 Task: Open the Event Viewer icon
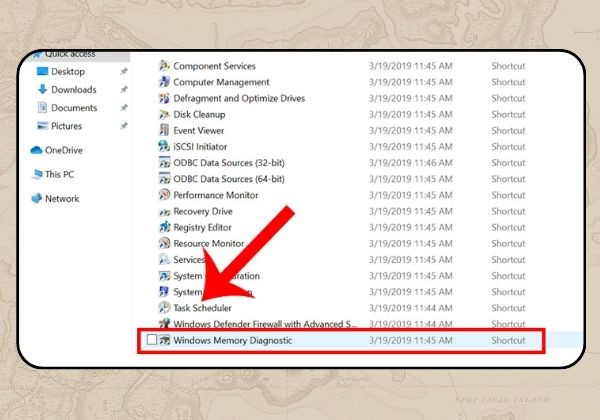(164, 130)
